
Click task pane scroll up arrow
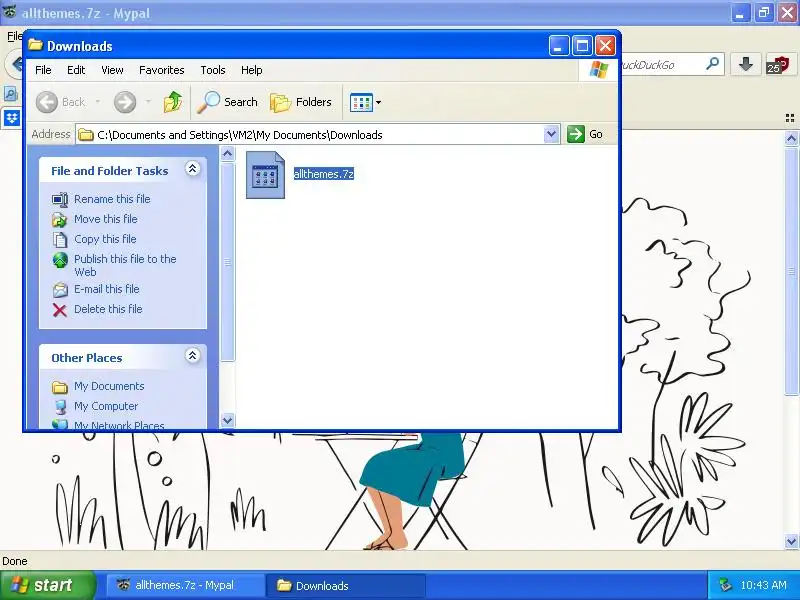click(x=228, y=153)
